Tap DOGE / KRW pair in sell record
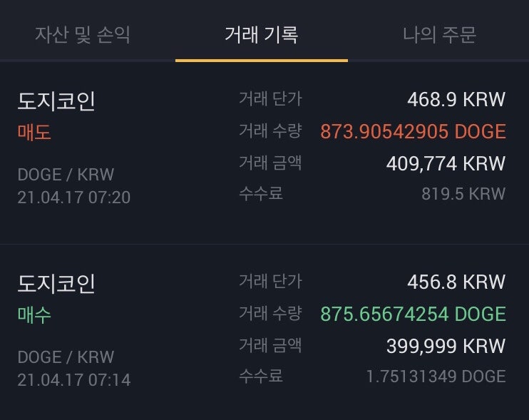 [x=66, y=175]
